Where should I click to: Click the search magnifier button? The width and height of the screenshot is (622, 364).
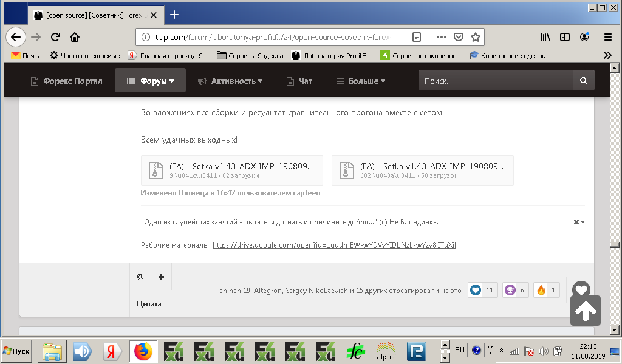584,81
